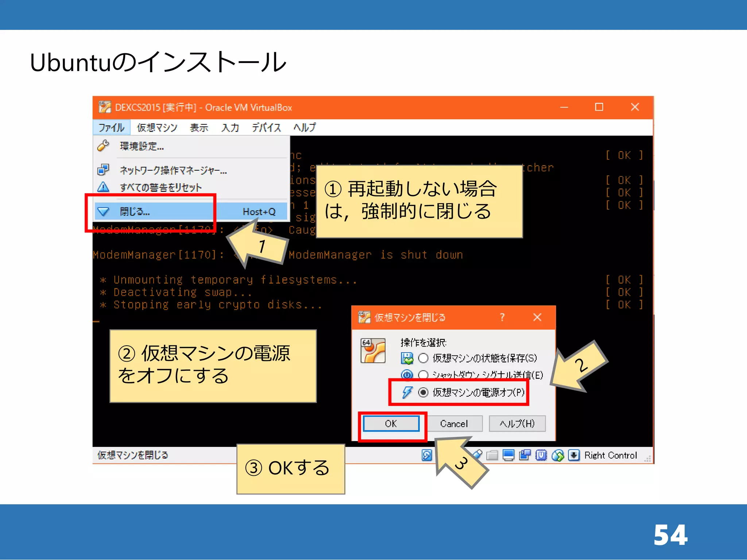
Task: Open the デバイス menu
Action: tap(267, 127)
